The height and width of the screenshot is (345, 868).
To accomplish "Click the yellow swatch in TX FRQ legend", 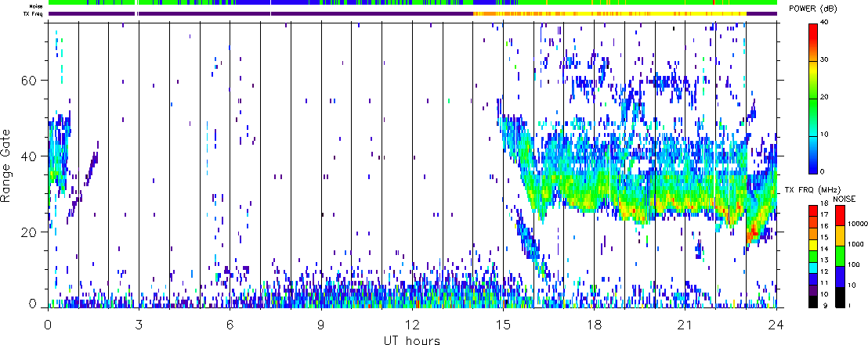I will (x=813, y=245).
